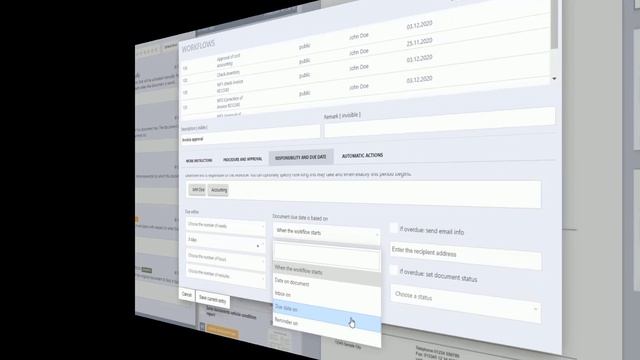The image size is (640, 360).
Task: Enable 'If overdue: set document status'
Action: (x=394, y=270)
